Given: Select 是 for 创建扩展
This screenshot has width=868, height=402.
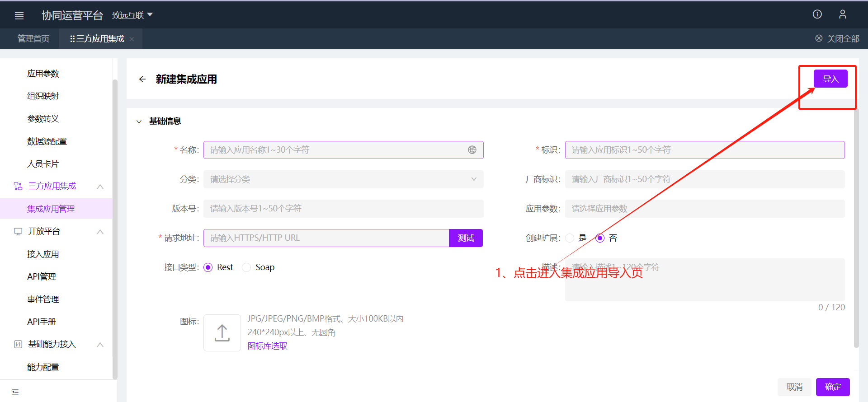Looking at the screenshot, I should [570, 238].
